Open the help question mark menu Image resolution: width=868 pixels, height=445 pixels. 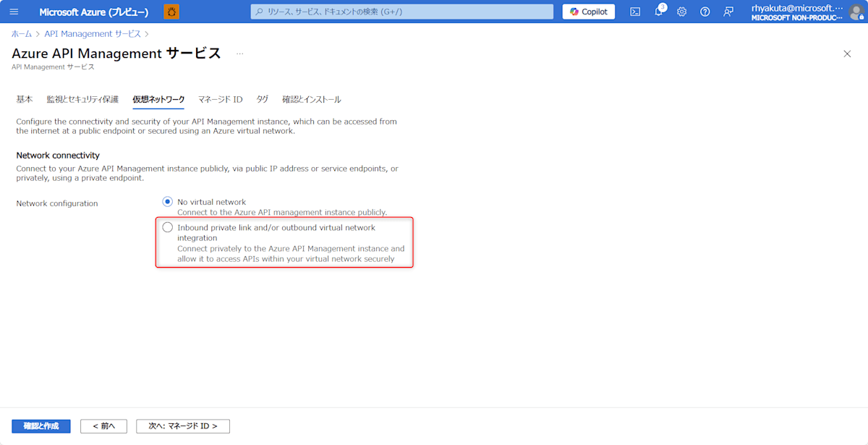tap(705, 12)
